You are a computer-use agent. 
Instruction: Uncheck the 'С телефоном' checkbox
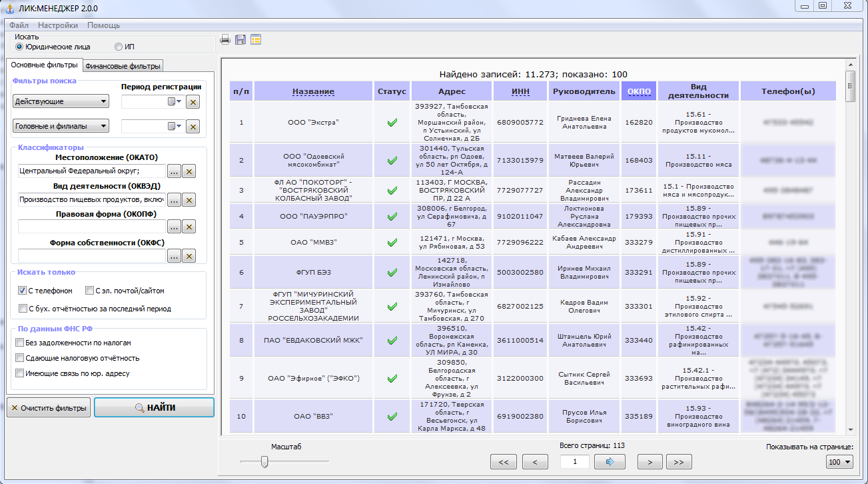23,291
